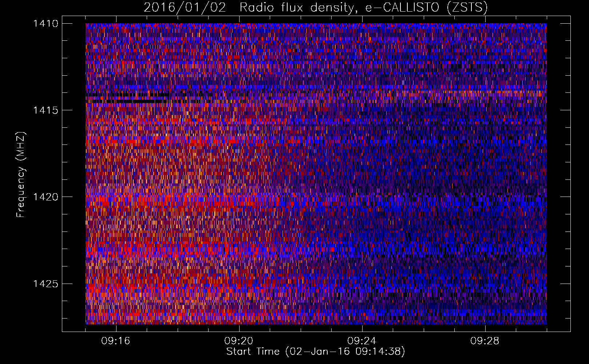
Task: Click the 1420 frequency tick label
Action: click(46, 197)
